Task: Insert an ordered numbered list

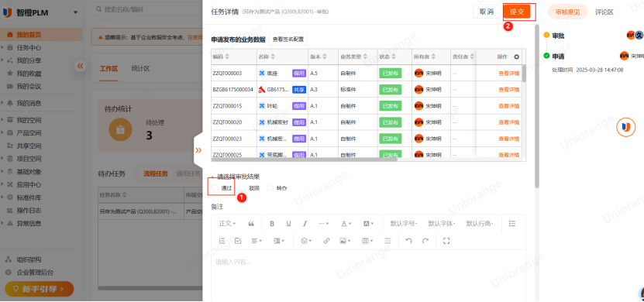Action: click(x=222, y=241)
